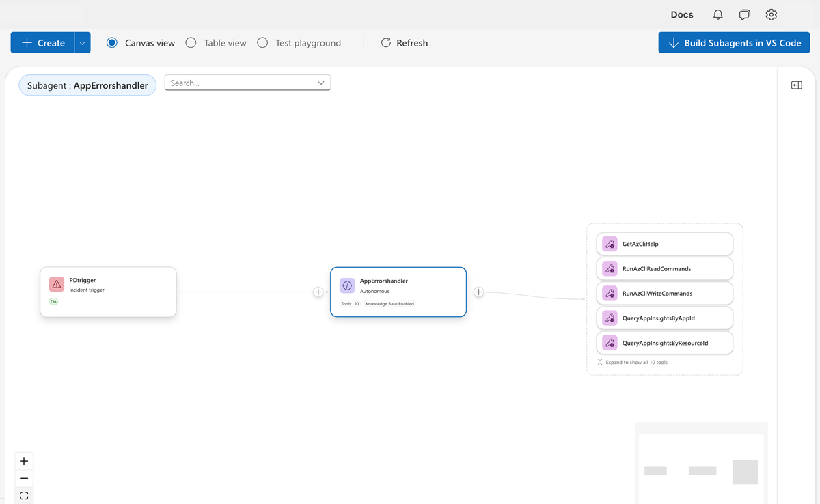Click Build Subagents in VS Code
The width and height of the screenshot is (820, 504).
pos(734,43)
